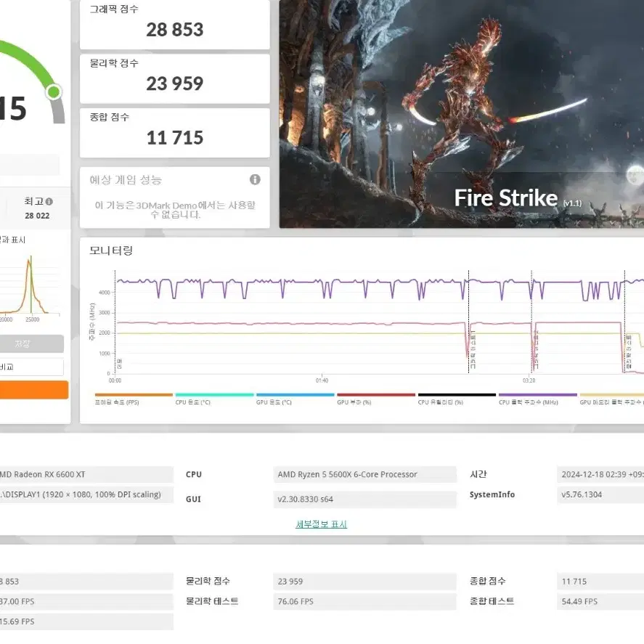Image resolution: width=644 pixels, height=644 pixels.
Task: Click GUI version v2.30.8330 s64 field
Action: point(364,499)
